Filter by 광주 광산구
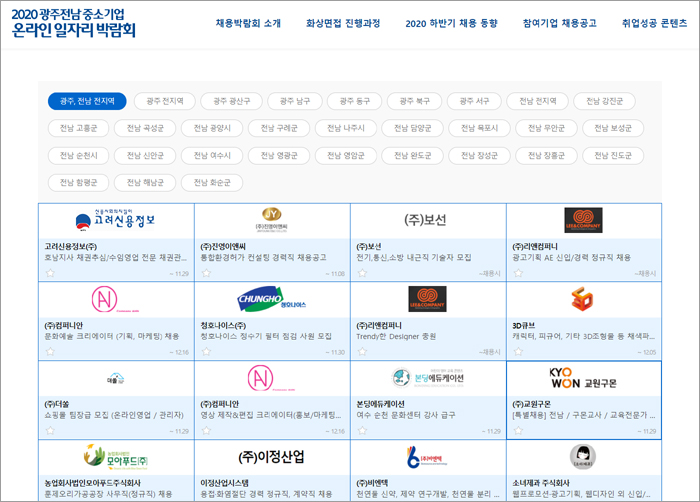700x502 pixels. pos(232,101)
